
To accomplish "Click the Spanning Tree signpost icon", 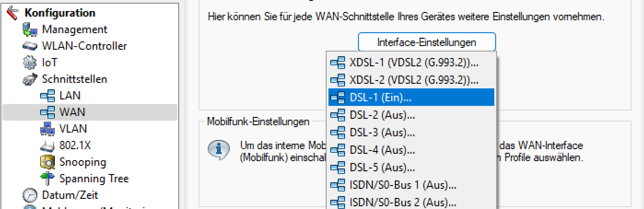I will coord(47,179).
